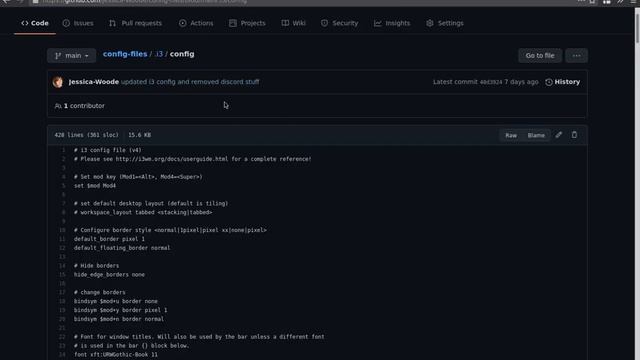Open the Pull requests tab
640x360 pixels.
pos(136,23)
